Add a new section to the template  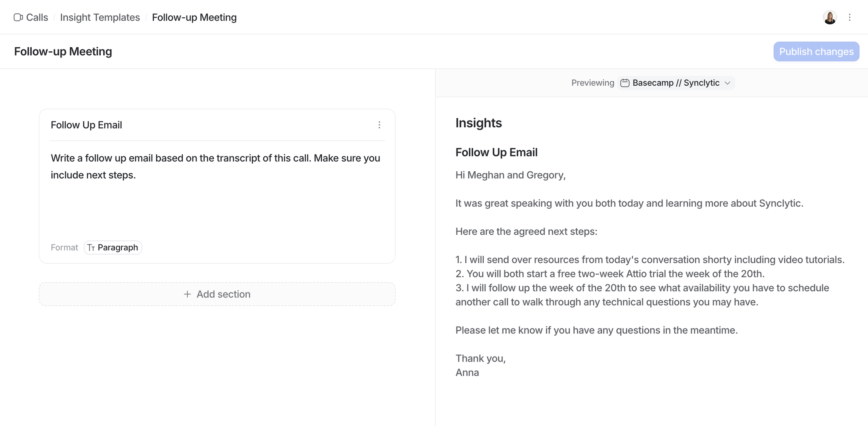pyautogui.click(x=217, y=295)
